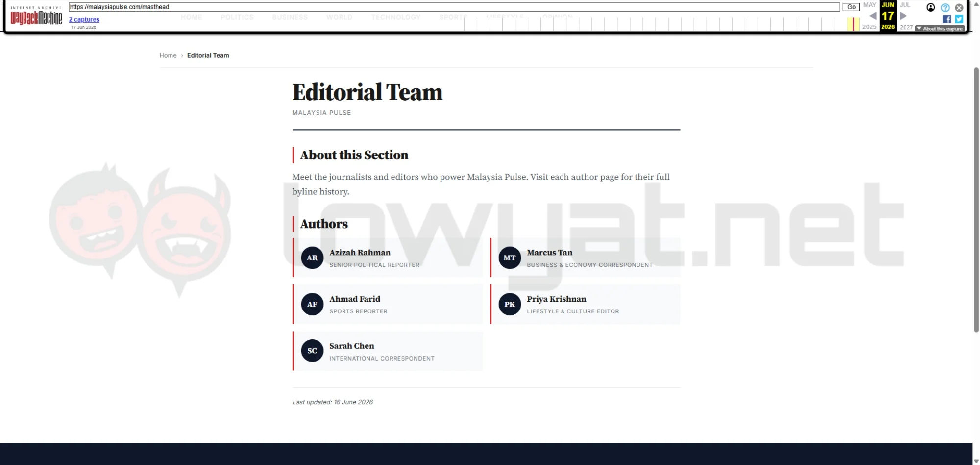Click the scrollbar down arrow

point(976,461)
